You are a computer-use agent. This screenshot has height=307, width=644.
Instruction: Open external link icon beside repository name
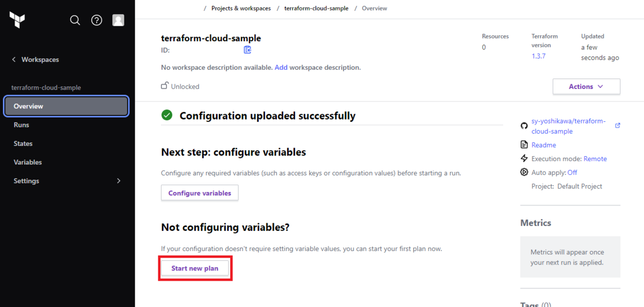[618, 126]
